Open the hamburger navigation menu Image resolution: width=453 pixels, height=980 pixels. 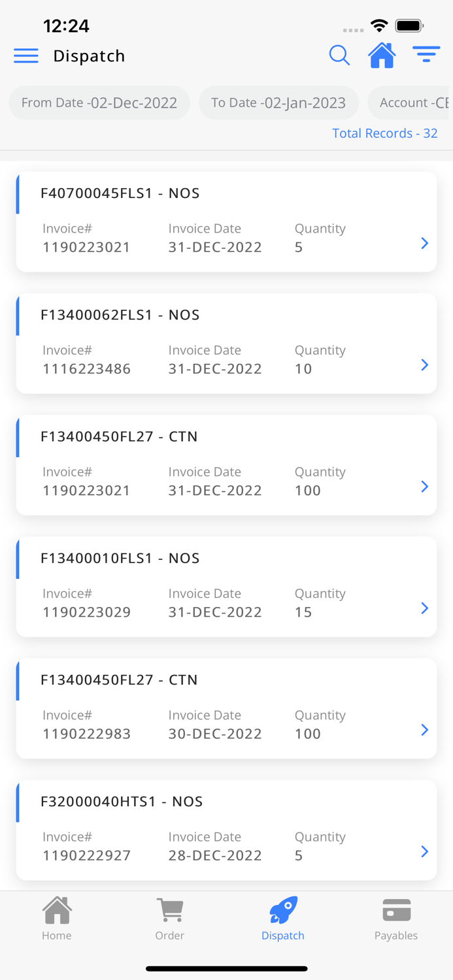25,56
